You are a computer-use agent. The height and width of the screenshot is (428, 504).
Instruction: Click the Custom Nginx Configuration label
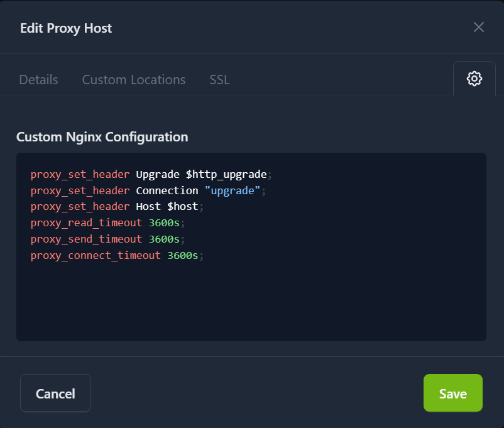pyautogui.click(x=102, y=136)
